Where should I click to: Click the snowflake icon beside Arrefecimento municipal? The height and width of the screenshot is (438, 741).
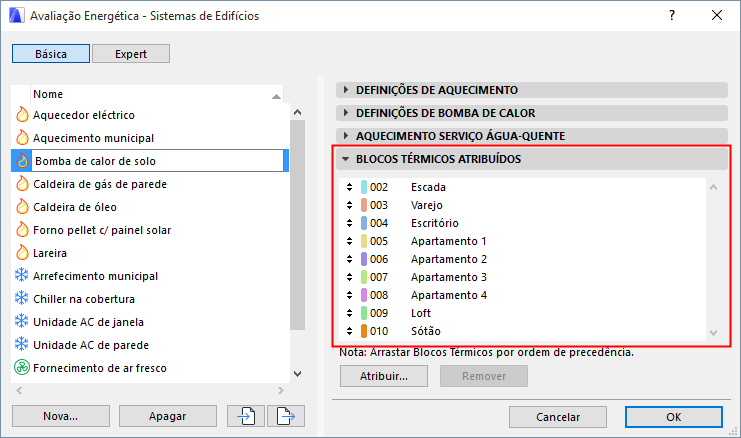[x=22, y=275]
